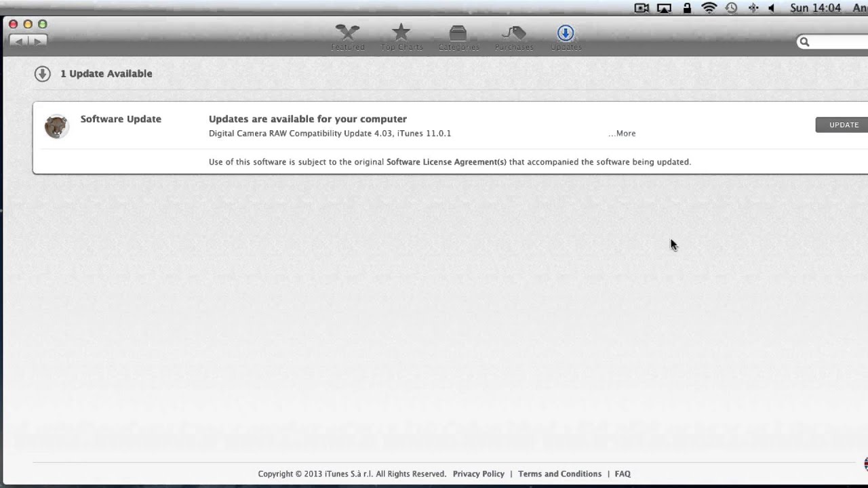The height and width of the screenshot is (488, 868).
Task: Click the camera icon in the menu bar
Action: point(642,8)
